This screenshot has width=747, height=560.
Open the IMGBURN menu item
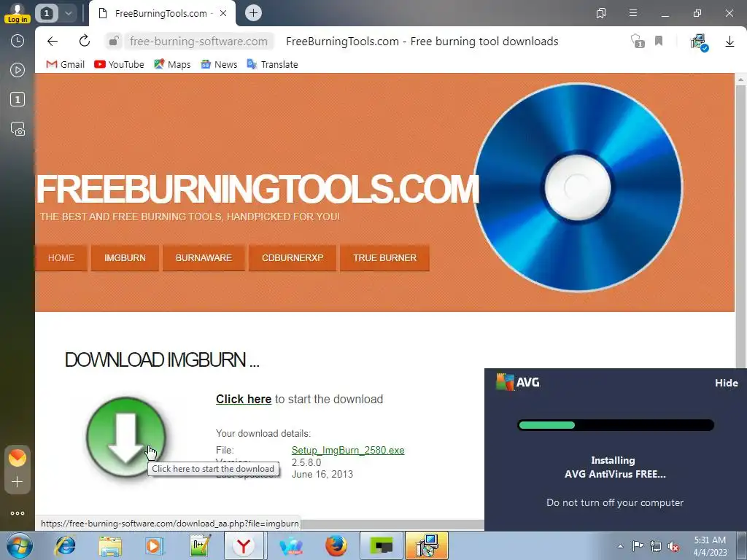125,257
